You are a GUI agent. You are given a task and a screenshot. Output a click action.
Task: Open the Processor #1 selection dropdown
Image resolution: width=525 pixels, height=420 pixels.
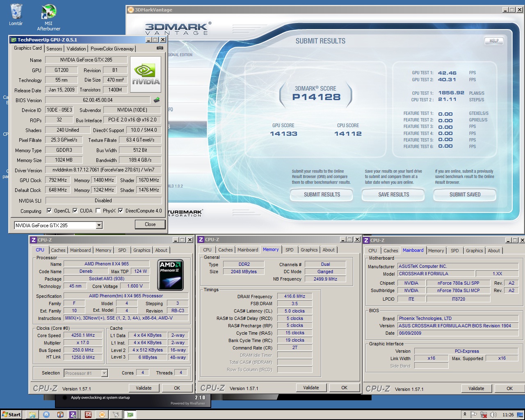pos(104,373)
